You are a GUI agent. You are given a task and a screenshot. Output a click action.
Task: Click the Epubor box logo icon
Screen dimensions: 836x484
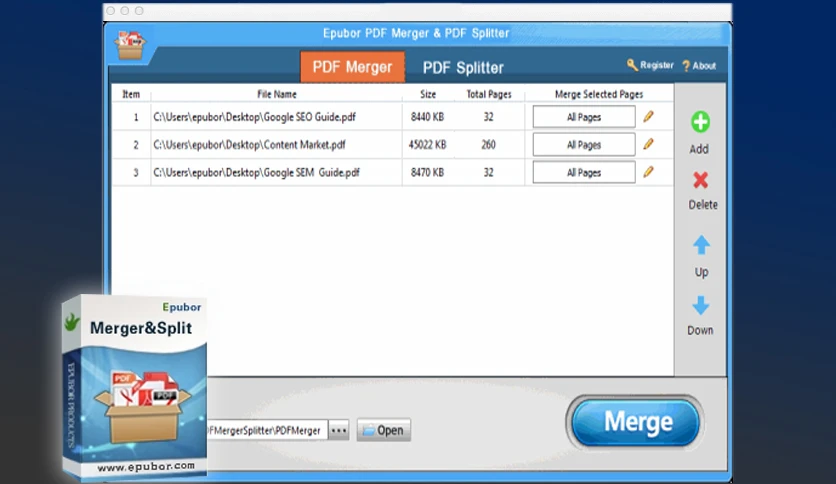click(x=131, y=45)
